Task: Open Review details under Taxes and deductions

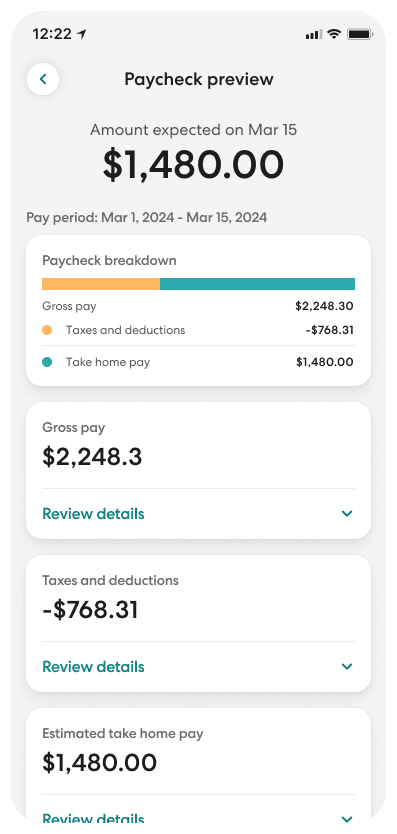Action: pyautogui.click(x=93, y=667)
